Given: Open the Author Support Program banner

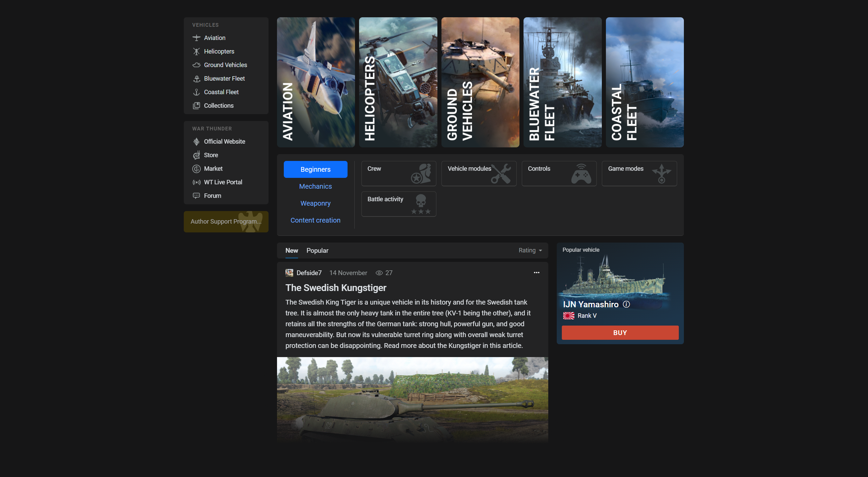Looking at the screenshot, I should 226,222.
